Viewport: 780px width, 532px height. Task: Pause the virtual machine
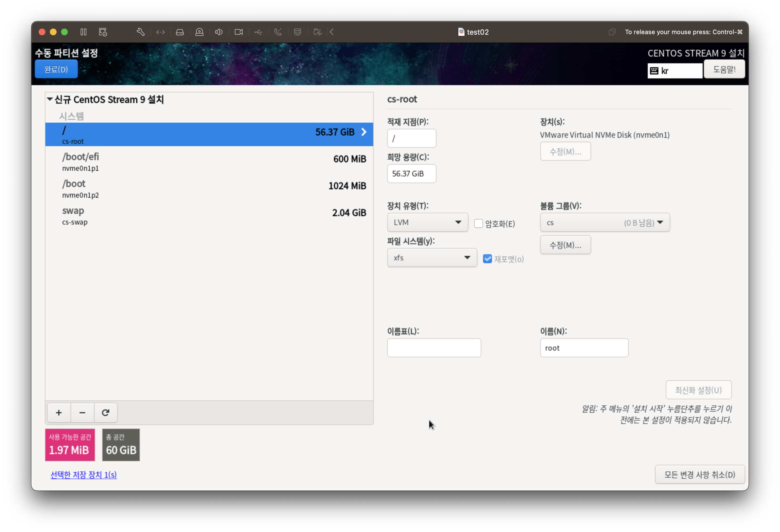click(83, 32)
